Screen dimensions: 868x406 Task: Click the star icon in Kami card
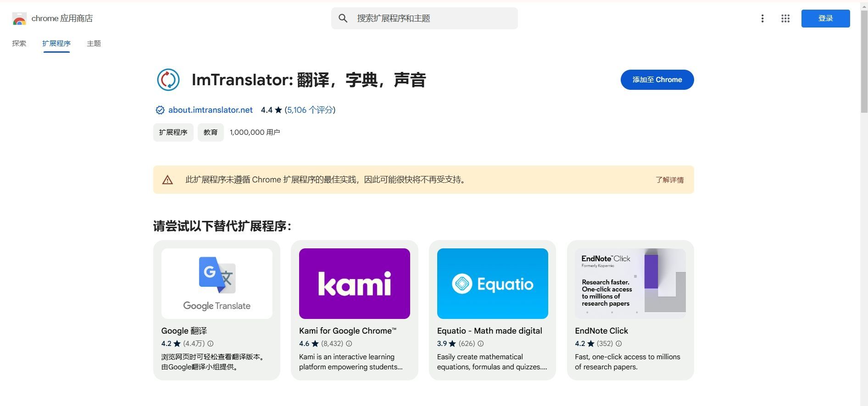[315, 344]
